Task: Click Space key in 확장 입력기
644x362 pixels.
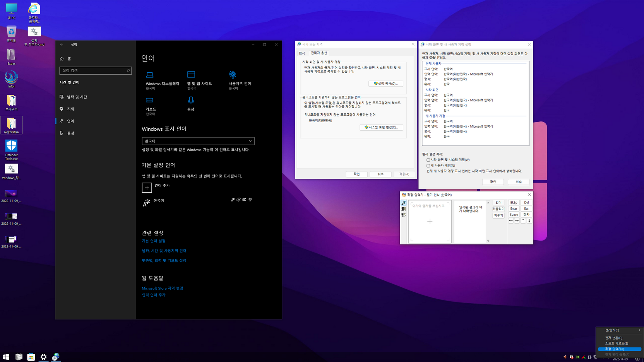Action: pyautogui.click(x=514, y=215)
